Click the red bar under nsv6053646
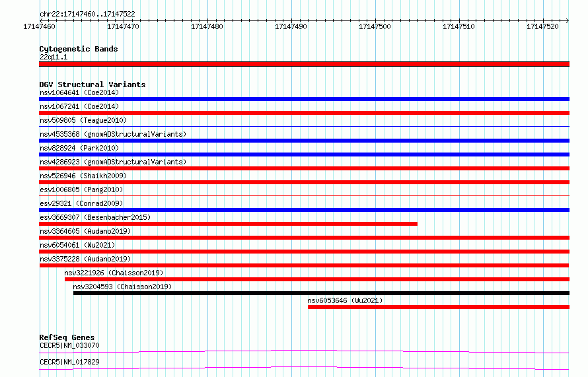Screen dimensions: 588x377 pos(439,307)
